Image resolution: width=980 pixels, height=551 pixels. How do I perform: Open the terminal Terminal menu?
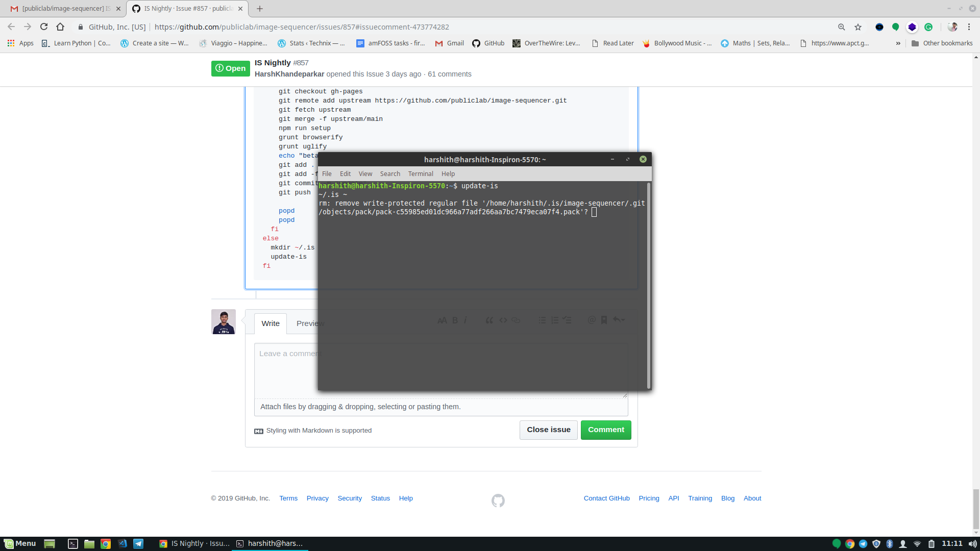click(421, 174)
